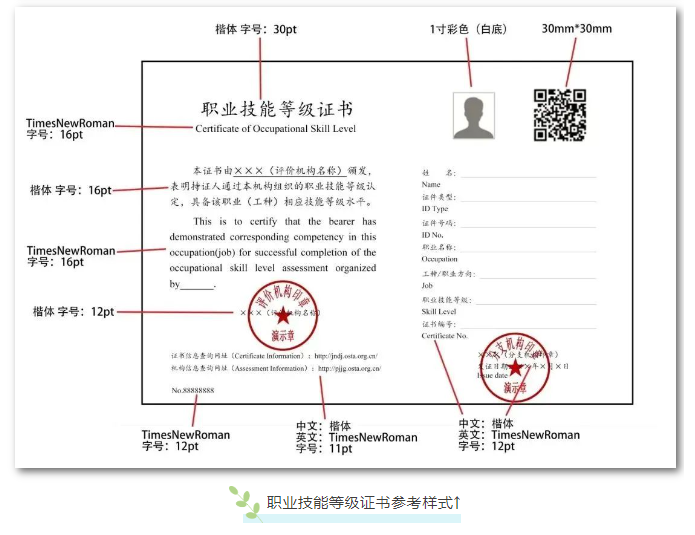Click the left red evaluation agency seal
695x535 pixels.
click(282, 313)
